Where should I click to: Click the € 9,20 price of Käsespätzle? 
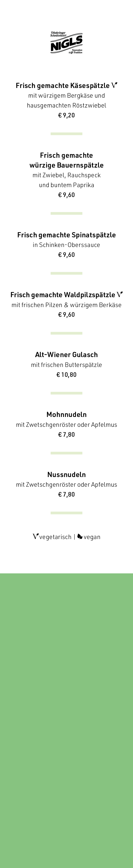(66, 115)
